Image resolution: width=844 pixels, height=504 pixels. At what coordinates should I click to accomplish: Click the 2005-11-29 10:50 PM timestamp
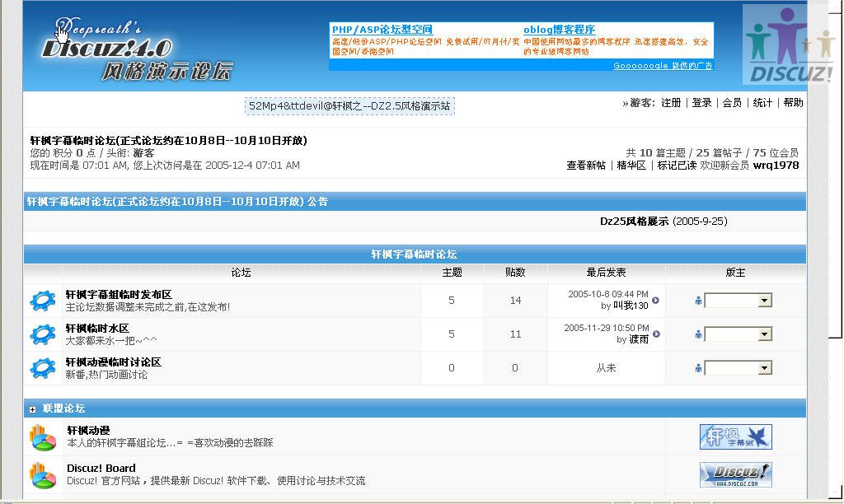[x=606, y=328]
